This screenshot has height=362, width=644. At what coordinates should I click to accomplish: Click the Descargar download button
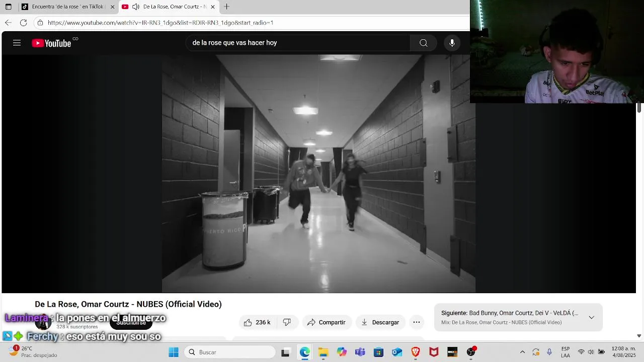380,322
